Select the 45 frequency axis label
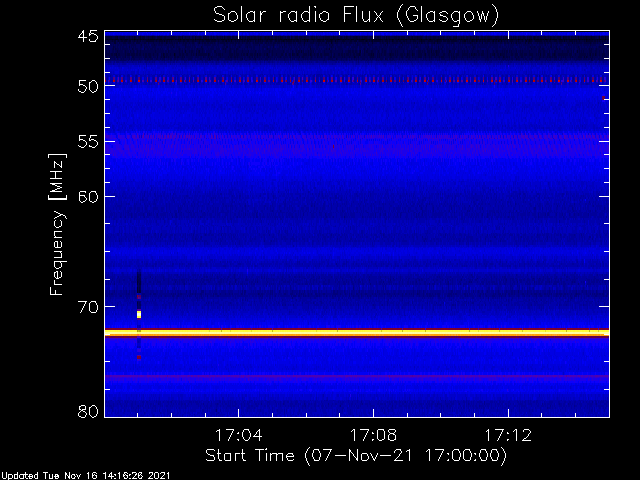640x480 pixels. coord(88,36)
